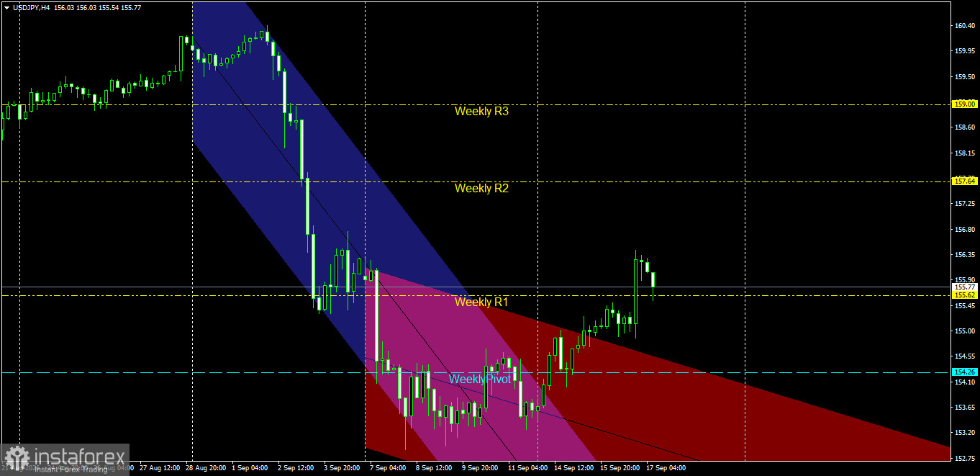Click the 153.20 price scale value
The height and width of the screenshot is (476, 980).
964,433
